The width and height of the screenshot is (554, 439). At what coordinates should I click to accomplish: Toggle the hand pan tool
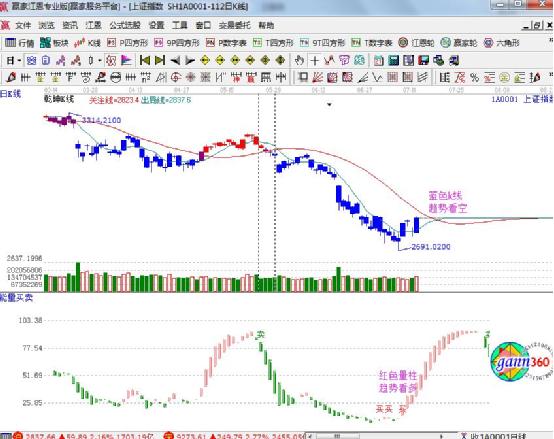(x=299, y=61)
